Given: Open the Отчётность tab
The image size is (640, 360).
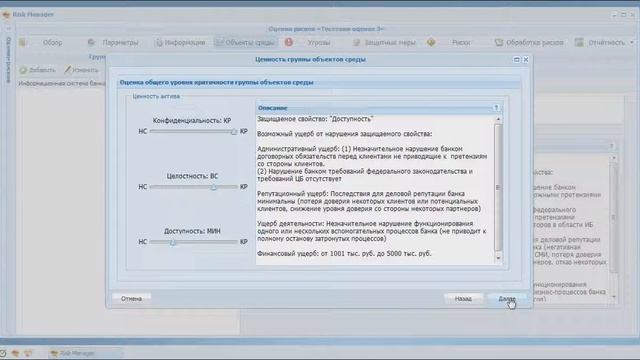Looking at the screenshot, I should point(607,42).
